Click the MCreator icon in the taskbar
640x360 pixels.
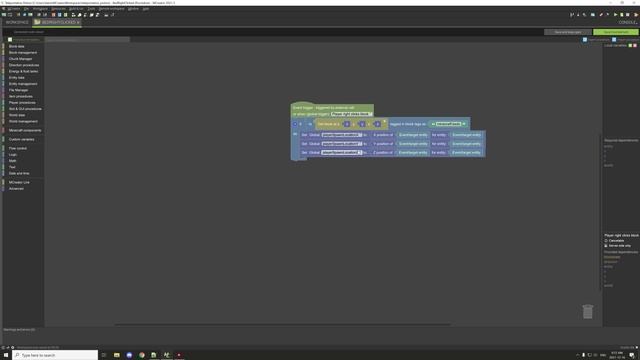click(167, 355)
